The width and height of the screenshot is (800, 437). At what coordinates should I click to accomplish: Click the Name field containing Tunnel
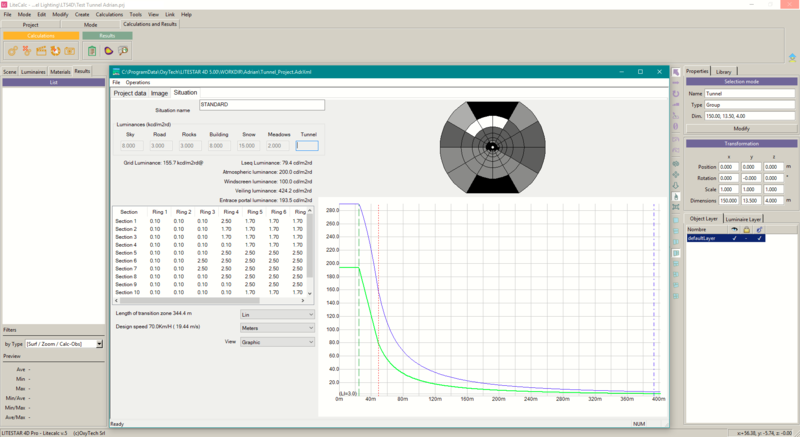point(749,93)
